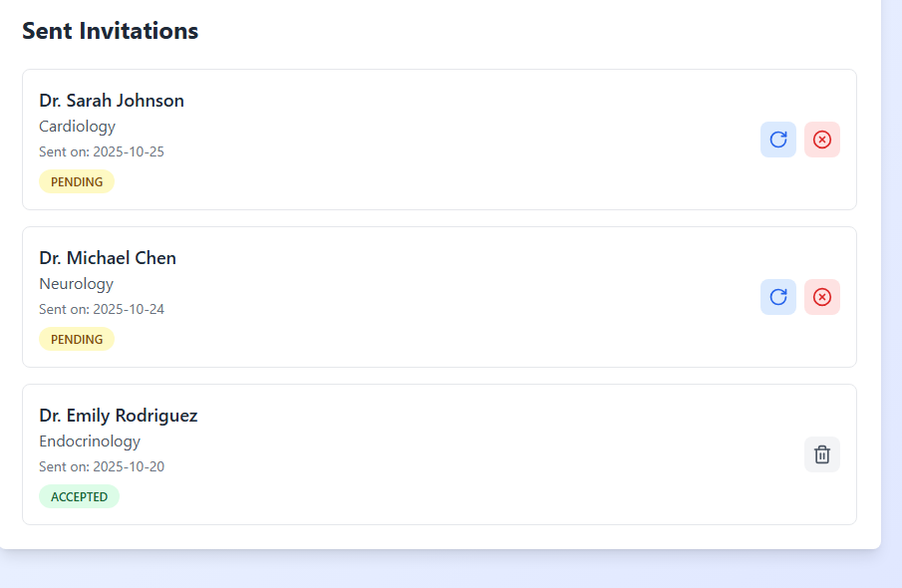Viewport: 902px width, 588px height.
Task: Click the Sent Invitations heading
Action: 111,31
